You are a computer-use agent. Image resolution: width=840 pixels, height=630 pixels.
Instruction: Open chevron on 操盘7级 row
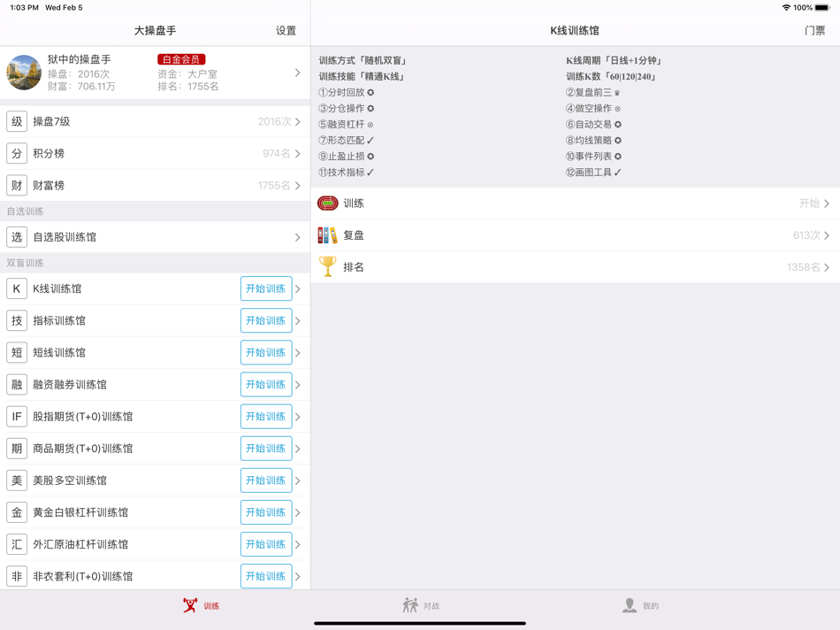[x=298, y=122]
